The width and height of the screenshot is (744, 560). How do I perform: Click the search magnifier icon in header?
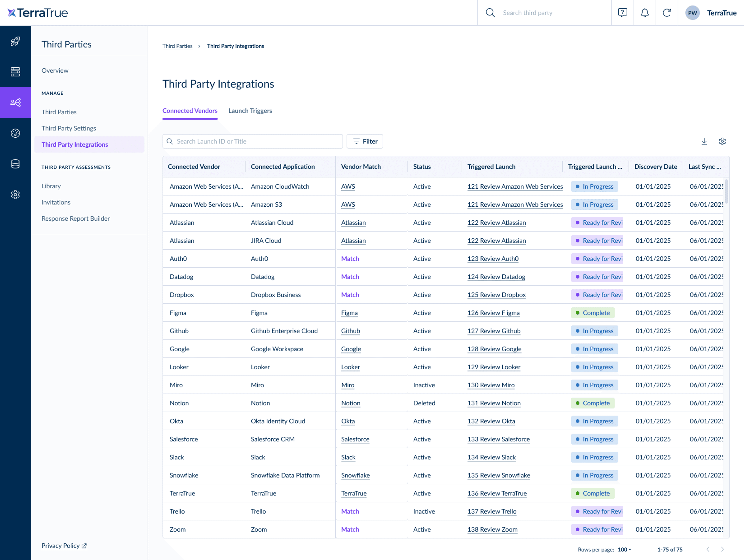(x=490, y=13)
